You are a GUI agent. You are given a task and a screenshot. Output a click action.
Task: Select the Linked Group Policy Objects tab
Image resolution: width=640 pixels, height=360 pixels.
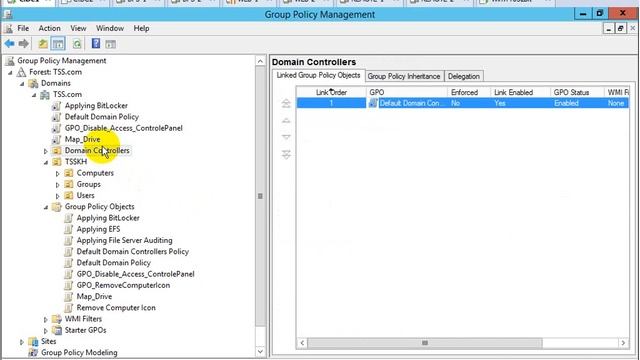[318, 76]
